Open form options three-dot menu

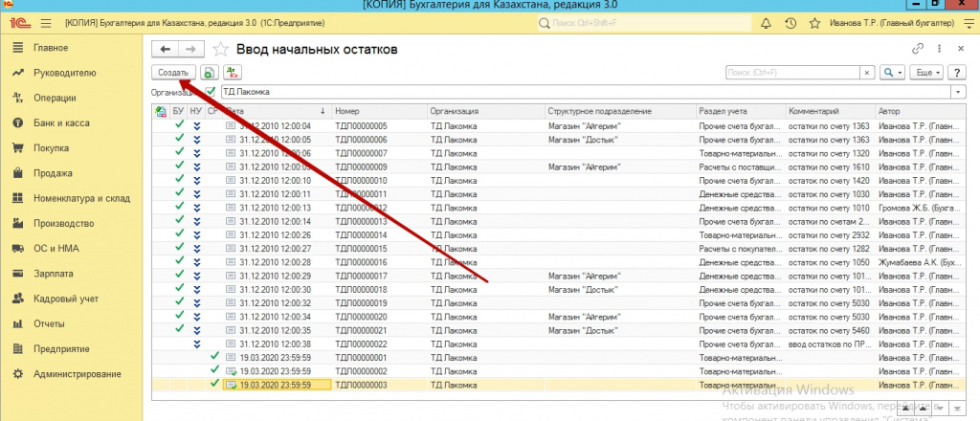tap(940, 49)
